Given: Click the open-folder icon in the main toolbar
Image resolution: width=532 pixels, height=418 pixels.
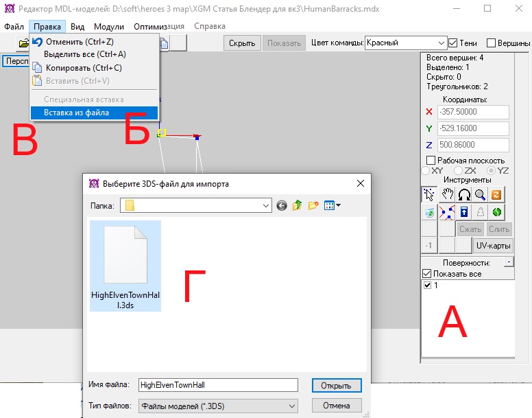Looking at the screenshot, I should coord(23,43).
